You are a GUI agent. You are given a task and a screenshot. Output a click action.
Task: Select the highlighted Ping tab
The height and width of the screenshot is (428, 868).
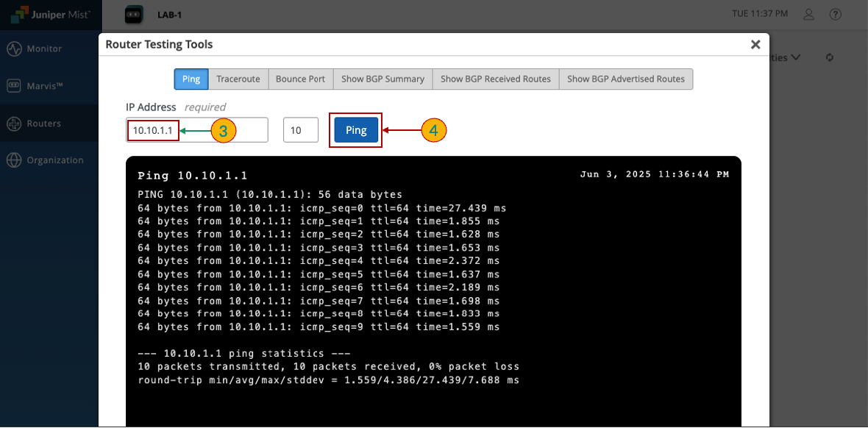tap(191, 79)
